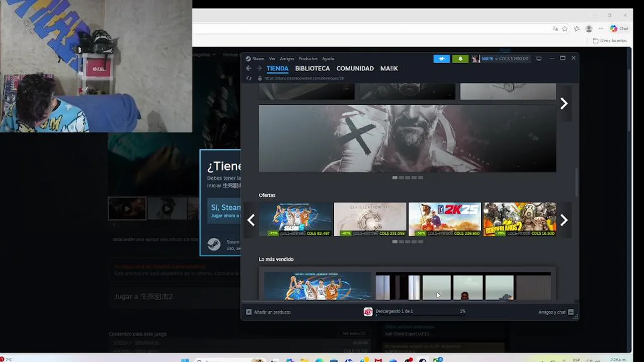Switch to the COMUNIDAD tab
The width and height of the screenshot is (644, 362).
pos(355,68)
